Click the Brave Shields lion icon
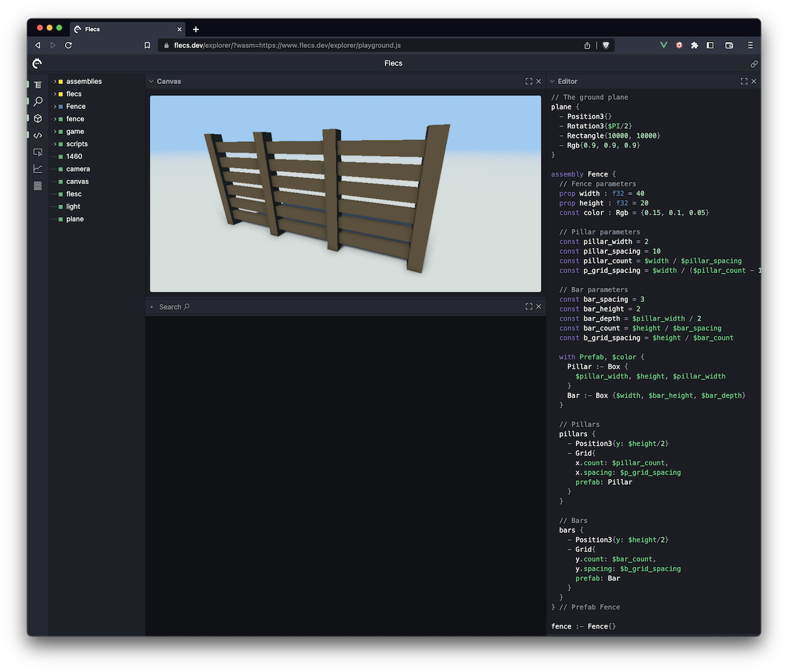The image size is (788, 672). point(605,45)
